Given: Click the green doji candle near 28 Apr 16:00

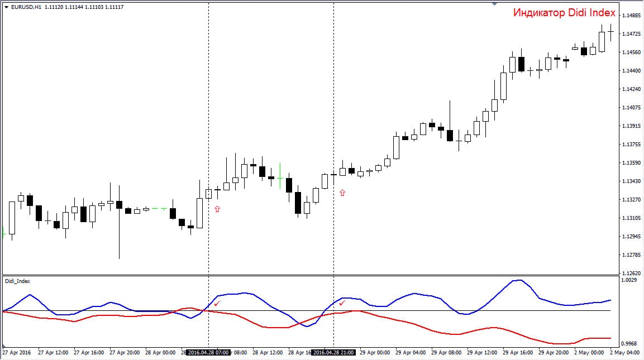Looking at the screenshot, I should click(x=279, y=177).
